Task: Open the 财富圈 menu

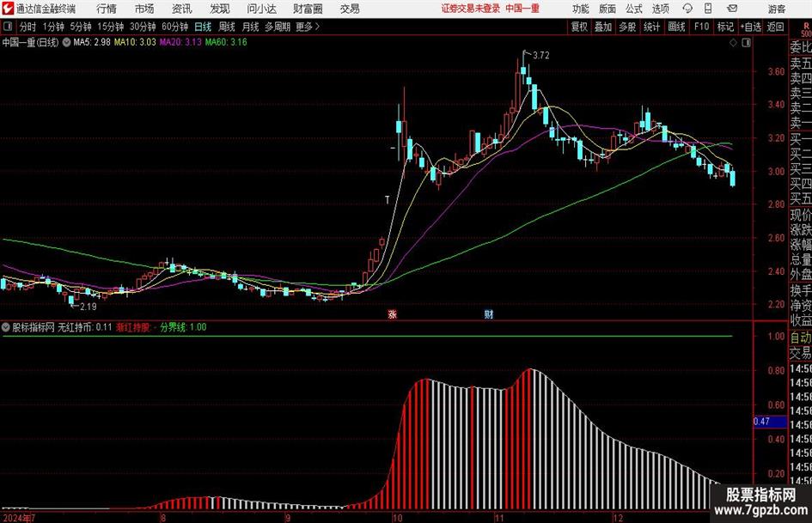Action: [x=308, y=9]
